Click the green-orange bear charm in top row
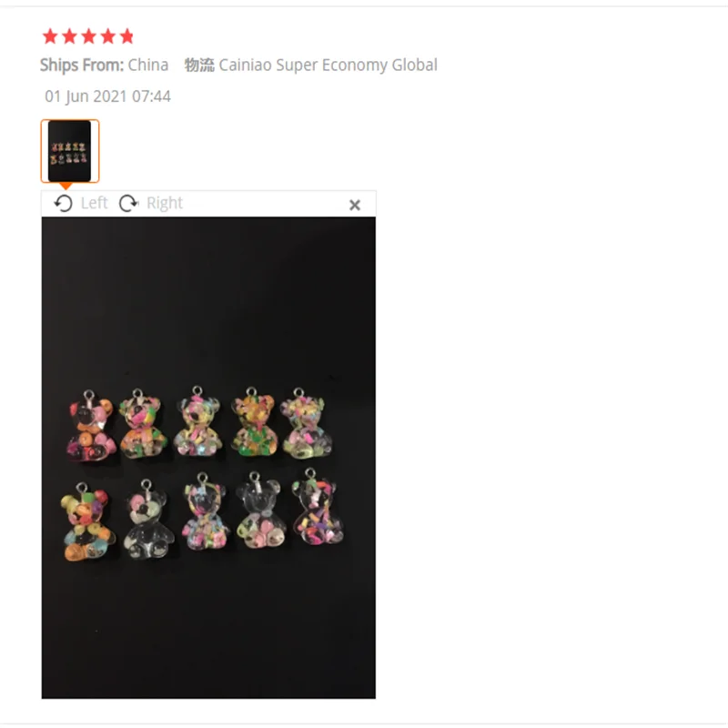The image size is (728, 728). point(255,422)
